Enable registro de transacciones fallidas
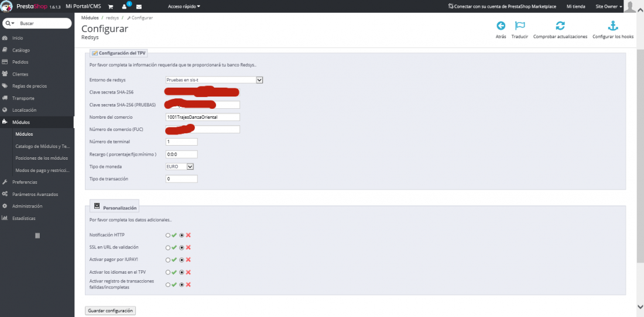The image size is (644, 317). pyautogui.click(x=167, y=285)
